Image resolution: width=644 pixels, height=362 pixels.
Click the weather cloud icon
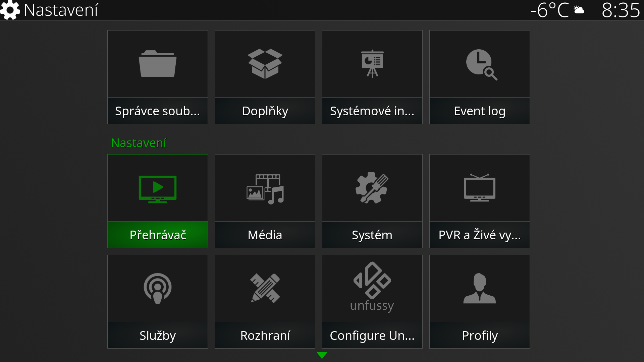579,10
